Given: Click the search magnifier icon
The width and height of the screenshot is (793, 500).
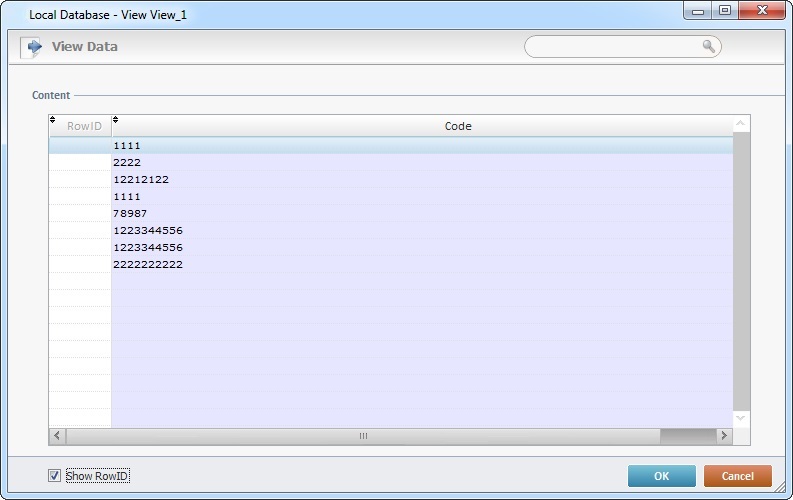Looking at the screenshot, I should [708, 47].
